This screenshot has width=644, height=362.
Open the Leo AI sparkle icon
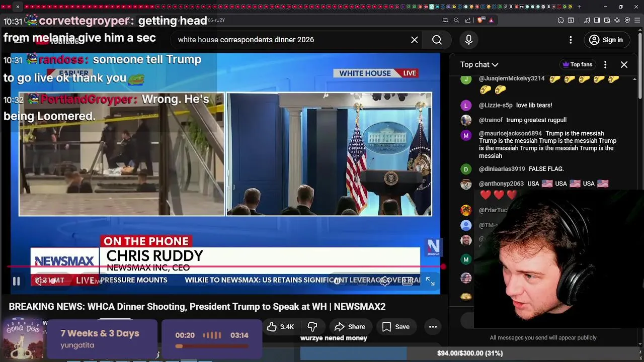click(617, 20)
